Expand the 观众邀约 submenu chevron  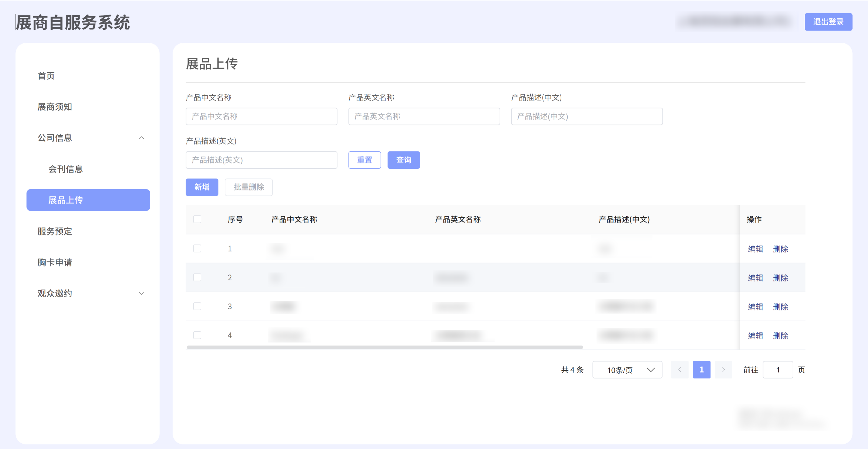(x=141, y=293)
